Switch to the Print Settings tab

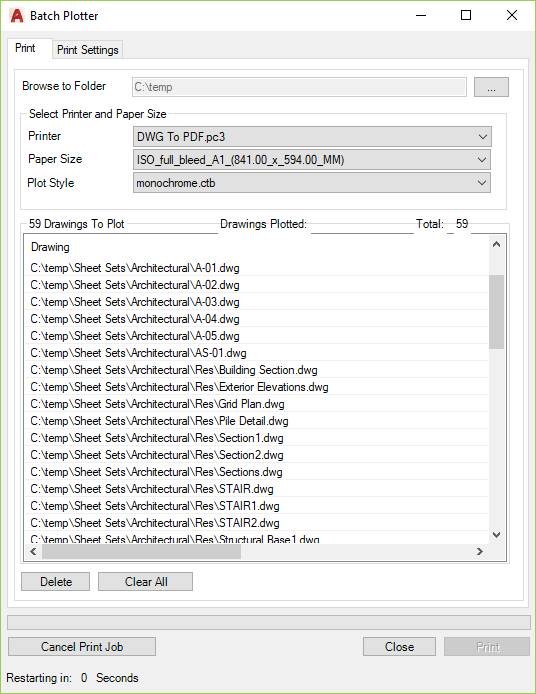coord(88,50)
